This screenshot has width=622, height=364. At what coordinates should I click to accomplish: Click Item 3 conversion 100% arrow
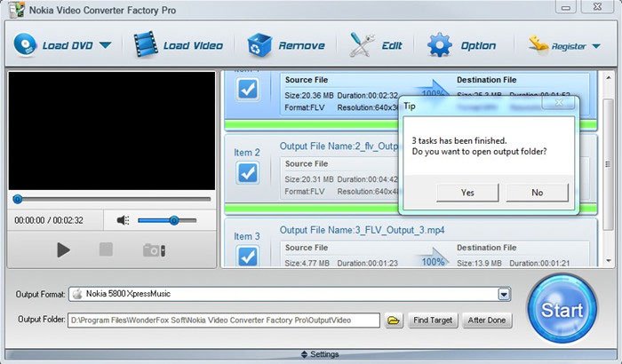click(433, 258)
